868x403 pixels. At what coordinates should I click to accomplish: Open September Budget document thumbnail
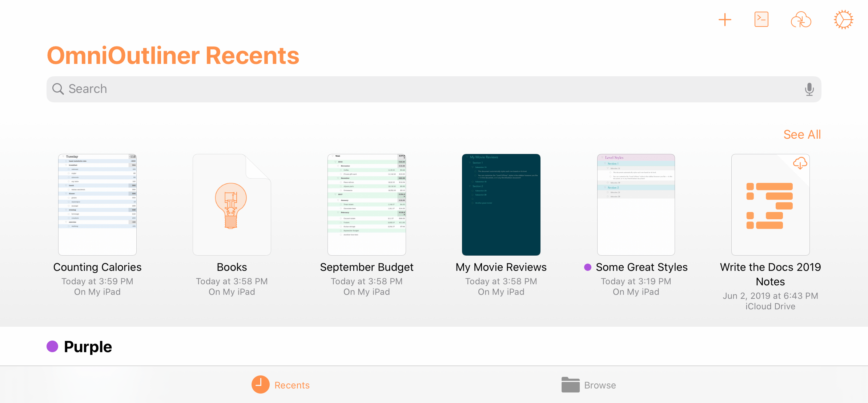click(367, 204)
